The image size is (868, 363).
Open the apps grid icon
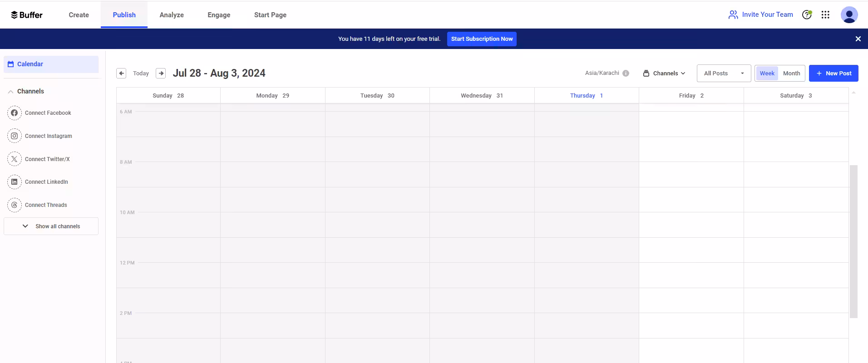click(x=825, y=15)
